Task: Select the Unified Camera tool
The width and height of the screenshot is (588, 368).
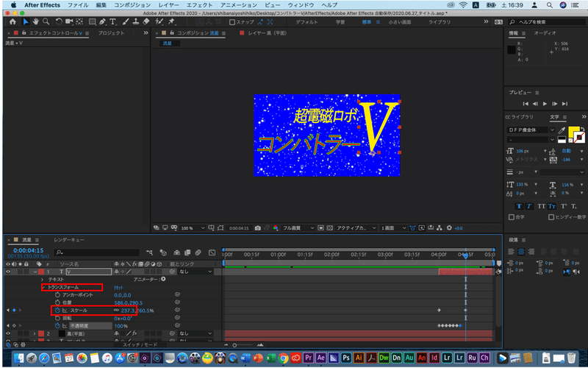Action: point(69,22)
